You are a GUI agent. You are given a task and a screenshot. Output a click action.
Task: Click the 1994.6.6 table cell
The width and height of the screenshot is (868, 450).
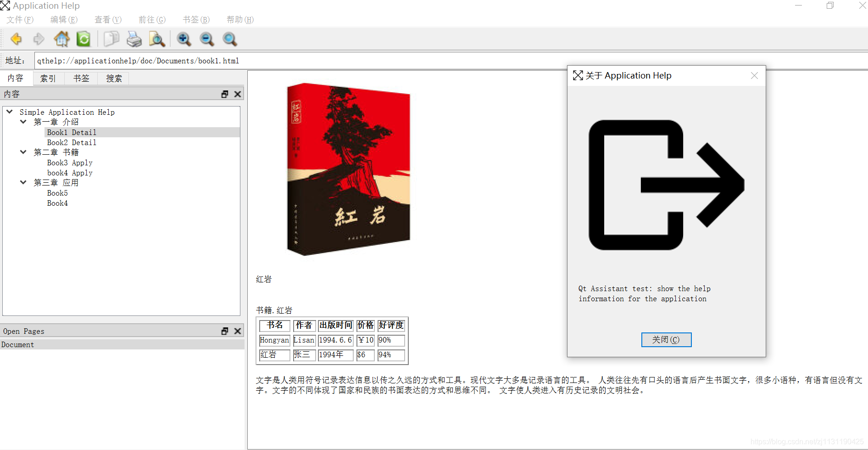pyautogui.click(x=336, y=340)
